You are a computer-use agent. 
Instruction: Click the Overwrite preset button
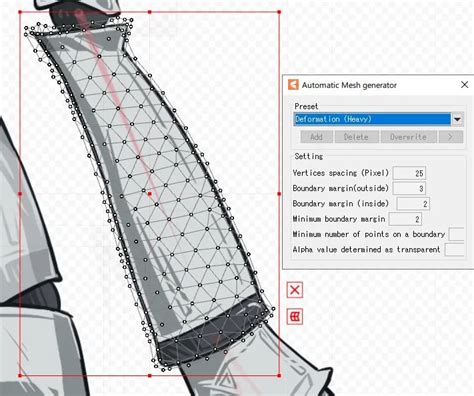click(408, 137)
